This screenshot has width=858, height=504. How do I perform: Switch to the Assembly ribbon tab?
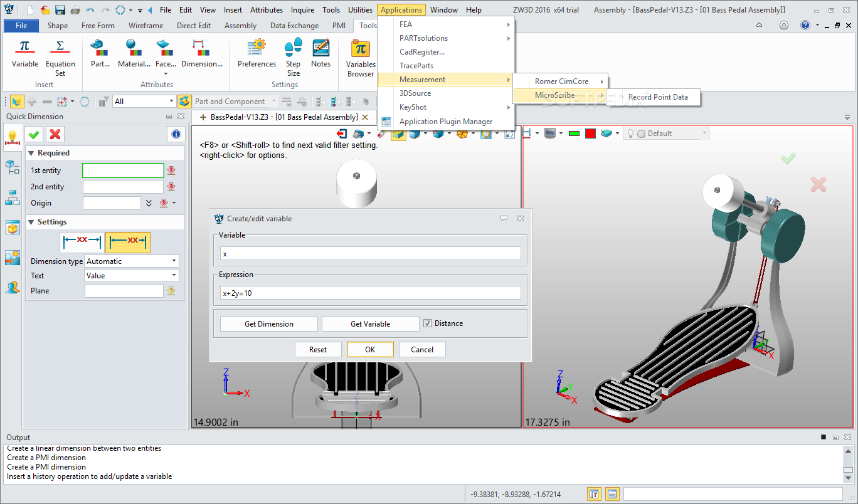pyautogui.click(x=241, y=26)
